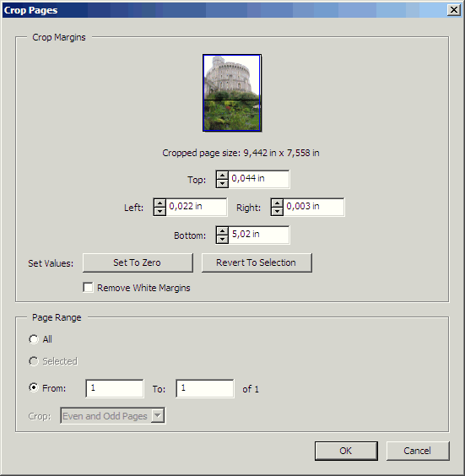Viewport: 465px width, 476px height.
Task: Select the From page range radio button
Action: tap(34, 387)
